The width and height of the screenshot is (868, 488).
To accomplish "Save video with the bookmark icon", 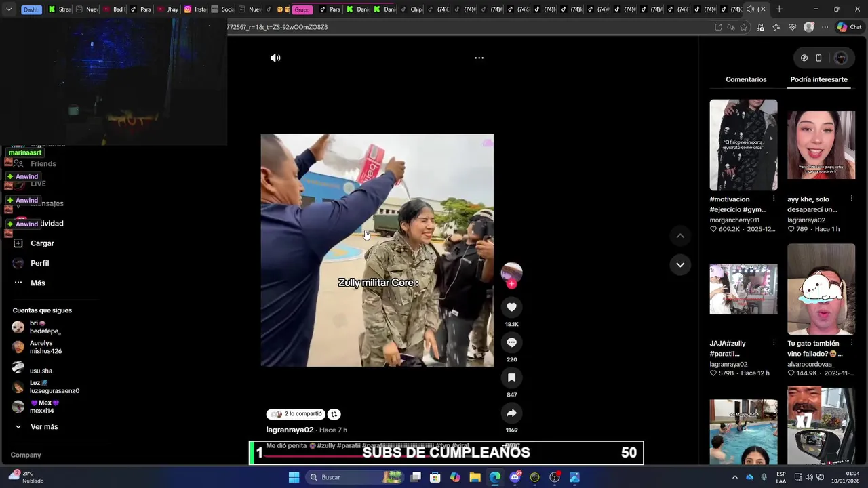I will tap(512, 378).
